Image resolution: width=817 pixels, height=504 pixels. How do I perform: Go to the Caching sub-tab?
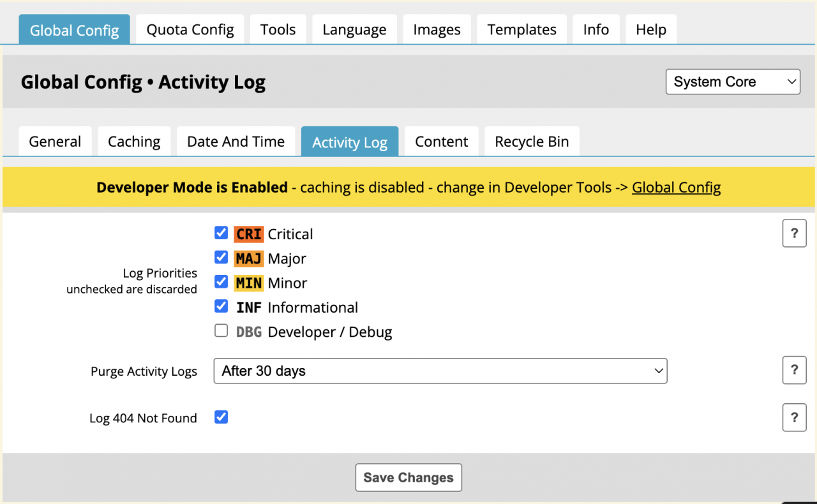pos(134,142)
